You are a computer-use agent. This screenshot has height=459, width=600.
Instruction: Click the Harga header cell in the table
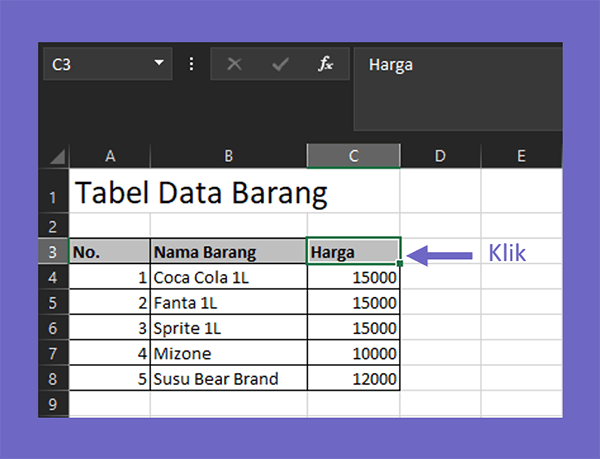click(354, 251)
